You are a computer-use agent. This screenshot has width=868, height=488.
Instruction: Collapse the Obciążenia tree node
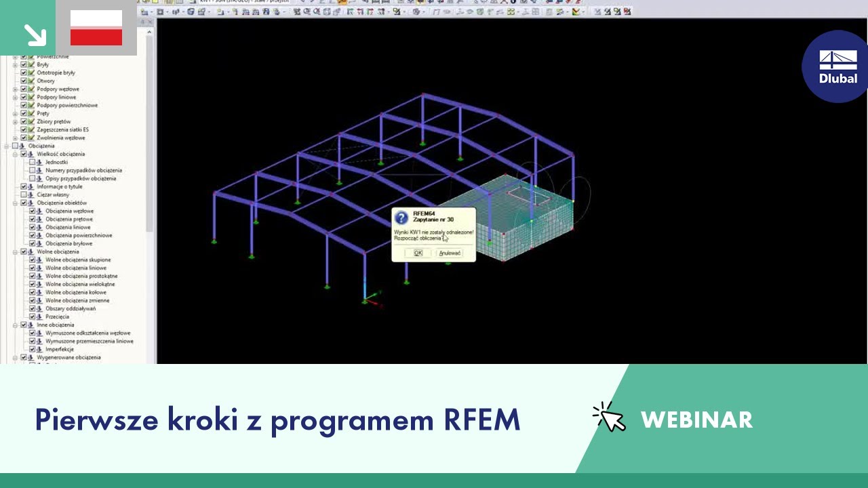click(7, 146)
